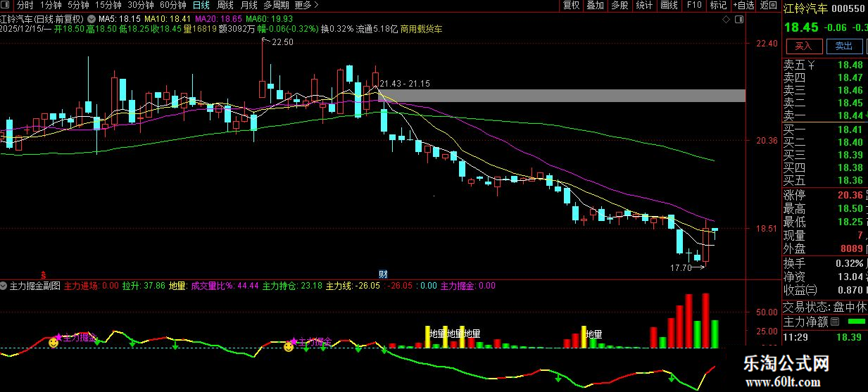The height and width of the screenshot is (392, 868).
Task: Click the 叠加 overlay button
Action: coord(595,5)
